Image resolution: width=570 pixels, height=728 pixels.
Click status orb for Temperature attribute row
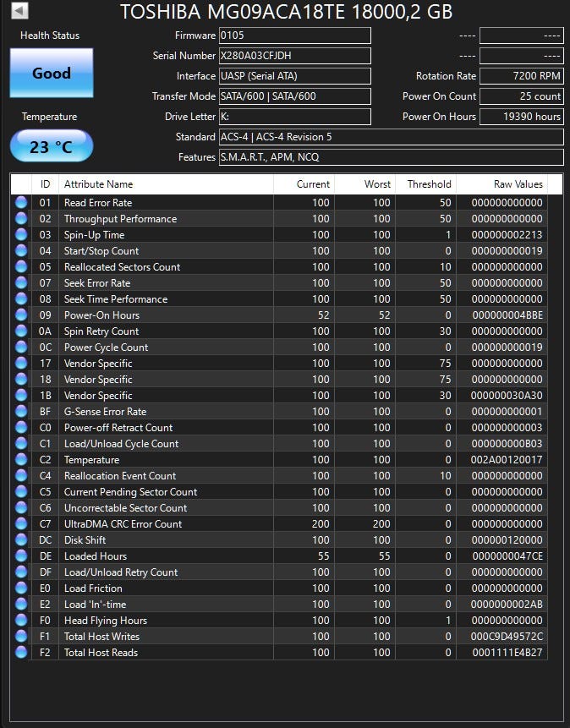tap(21, 460)
